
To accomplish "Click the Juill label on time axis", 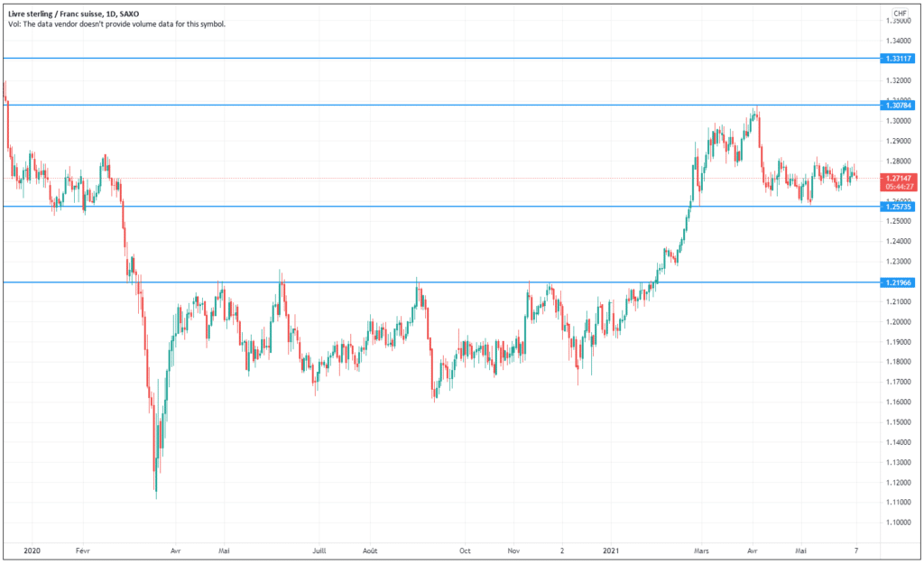I will 319,551.
